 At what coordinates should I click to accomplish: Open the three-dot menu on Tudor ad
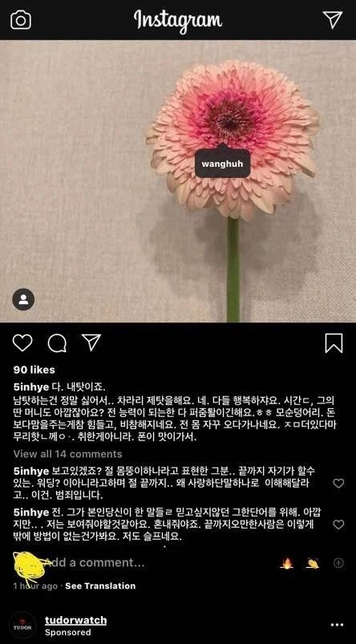pyautogui.click(x=337, y=625)
